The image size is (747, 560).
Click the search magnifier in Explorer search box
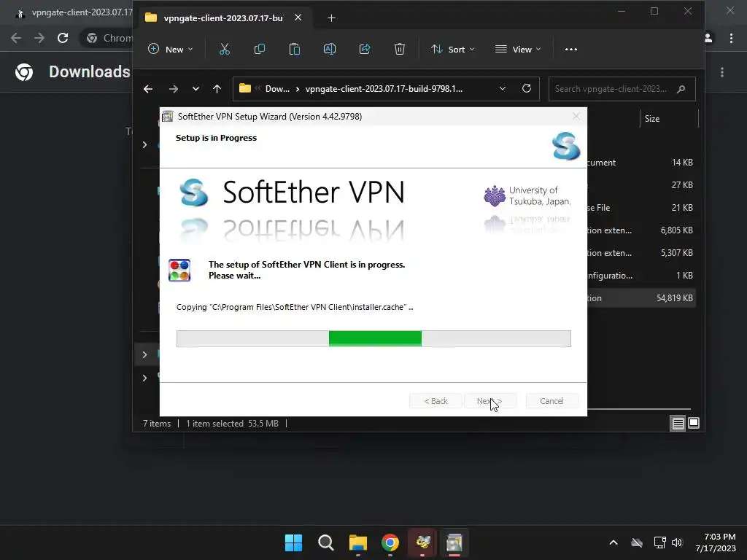681,89
